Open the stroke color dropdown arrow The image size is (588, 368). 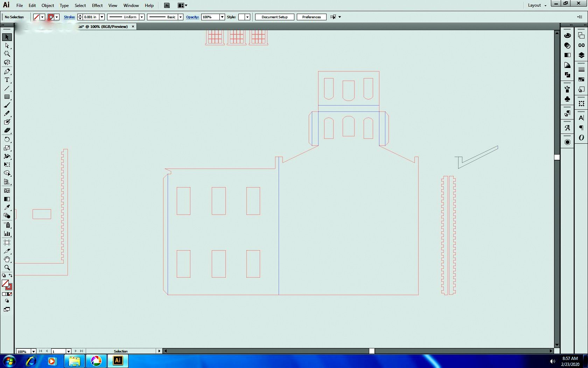point(57,17)
